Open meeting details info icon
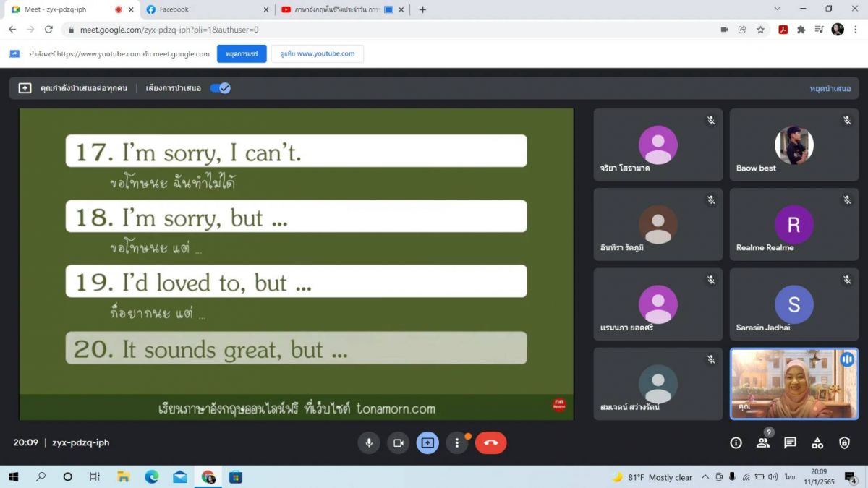Image resolution: width=868 pixels, height=488 pixels. click(736, 442)
